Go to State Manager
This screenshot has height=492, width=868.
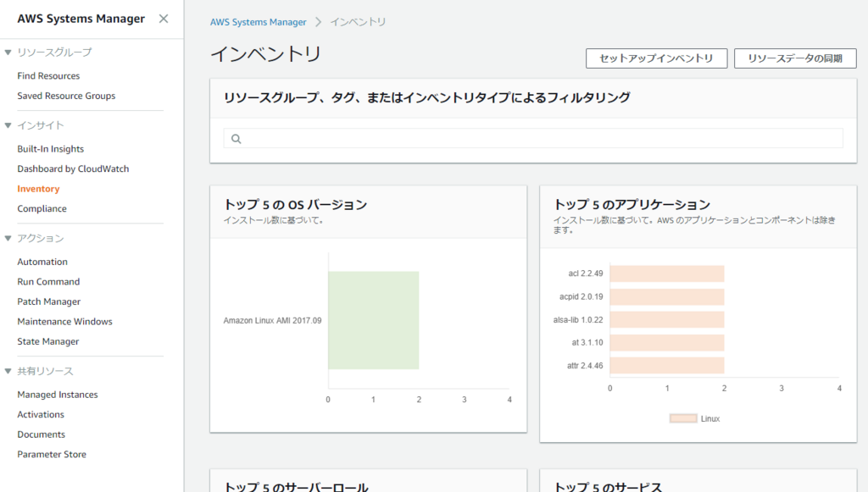click(47, 341)
